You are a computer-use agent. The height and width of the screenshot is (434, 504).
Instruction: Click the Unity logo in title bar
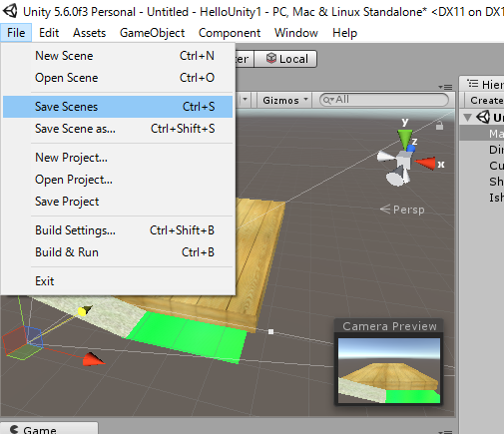(10, 11)
